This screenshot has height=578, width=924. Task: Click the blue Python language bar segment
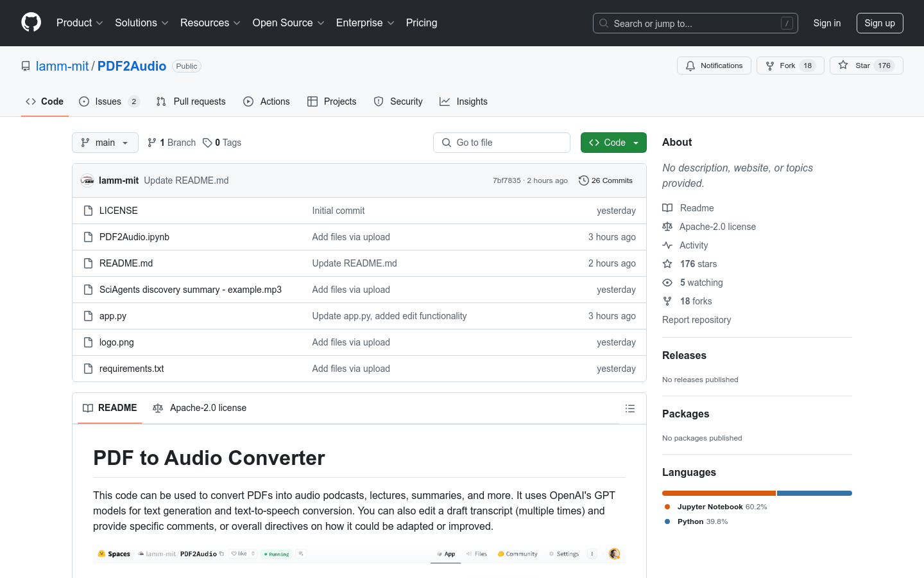click(x=814, y=493)
